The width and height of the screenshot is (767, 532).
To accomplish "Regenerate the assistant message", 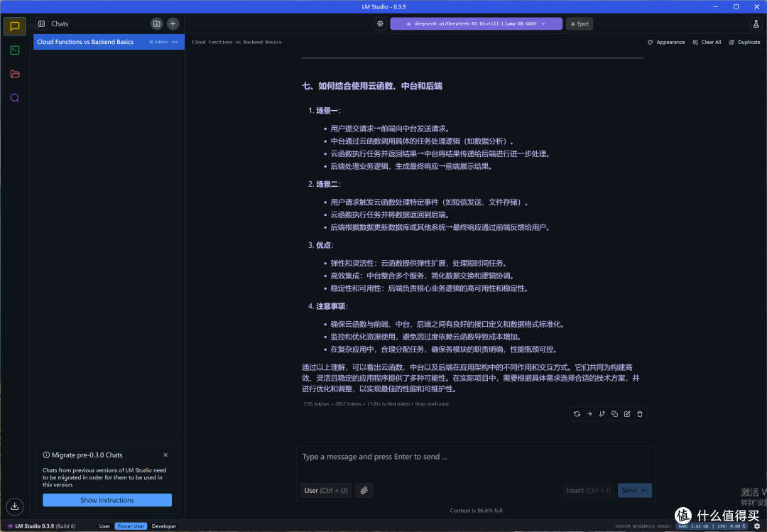I will [x=577, y=413].
